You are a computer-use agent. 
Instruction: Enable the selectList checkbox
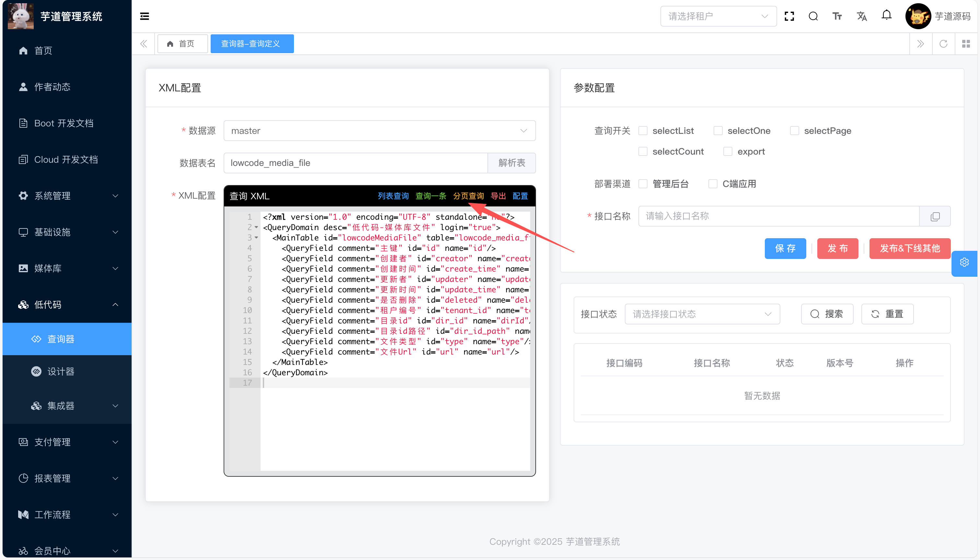click(643, 131)
